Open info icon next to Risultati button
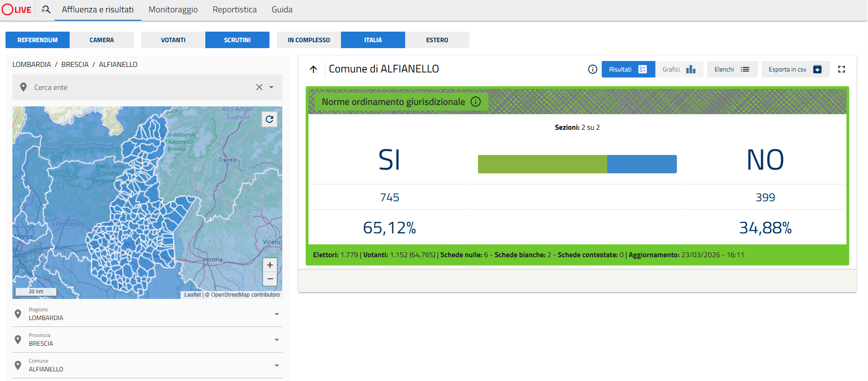This screenshot has height=381, width=868. [593, 69]
